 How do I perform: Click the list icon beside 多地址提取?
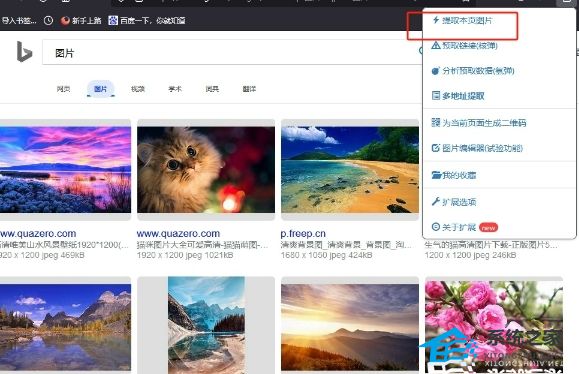436,96
